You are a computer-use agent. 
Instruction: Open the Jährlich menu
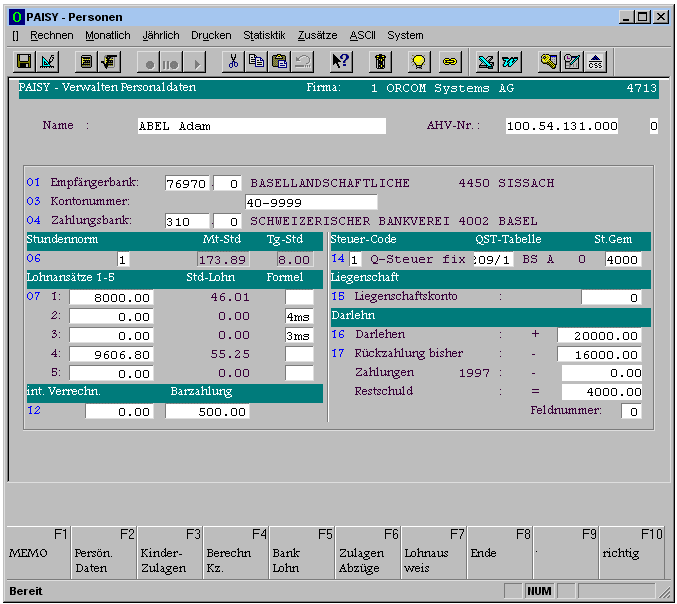tap(161, 35)
